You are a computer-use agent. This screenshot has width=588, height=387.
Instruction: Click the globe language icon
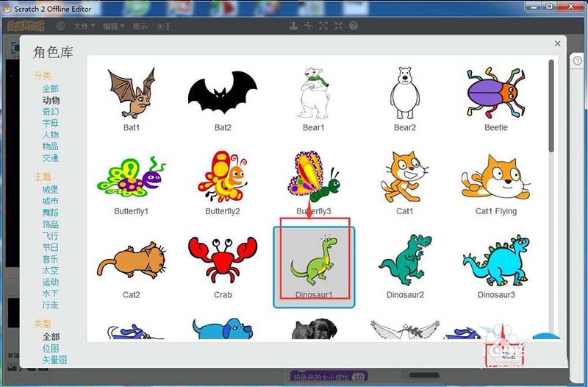click(x=60, y=26)
